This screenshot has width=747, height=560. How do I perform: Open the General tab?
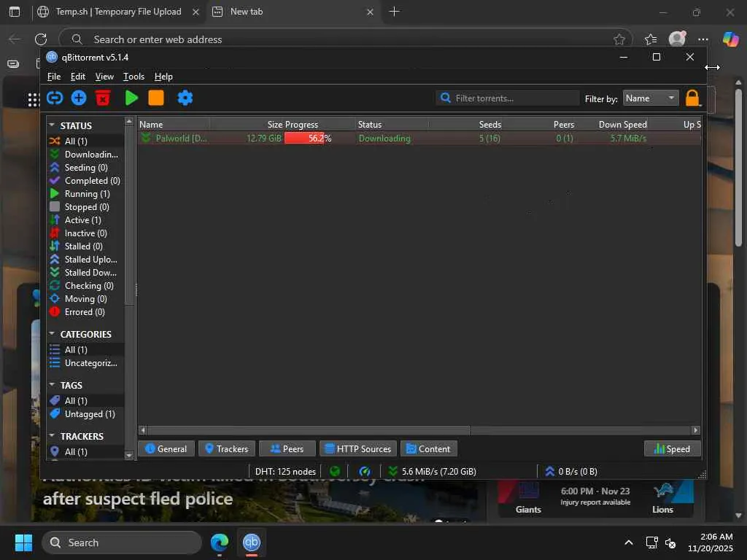click(x=166, y=448)
